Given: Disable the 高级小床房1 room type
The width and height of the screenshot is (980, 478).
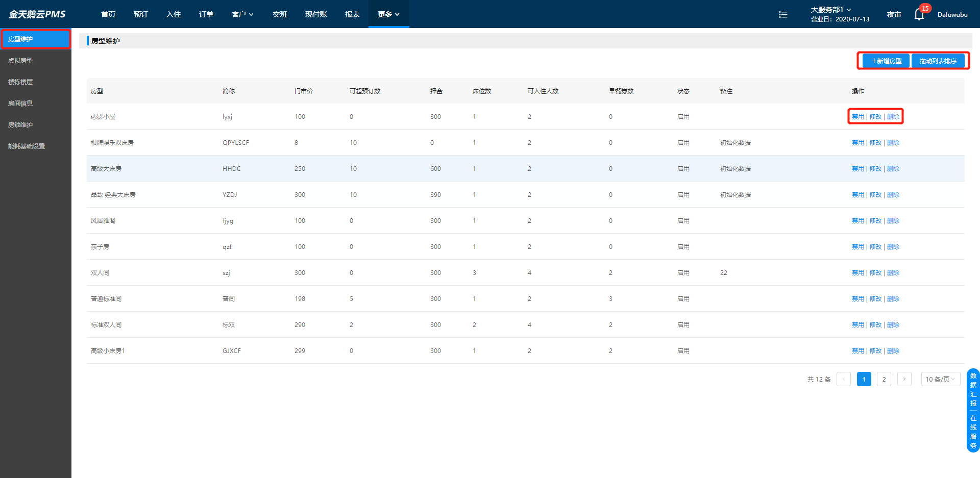Looking at the screenshot, I should tap(858, 351).
